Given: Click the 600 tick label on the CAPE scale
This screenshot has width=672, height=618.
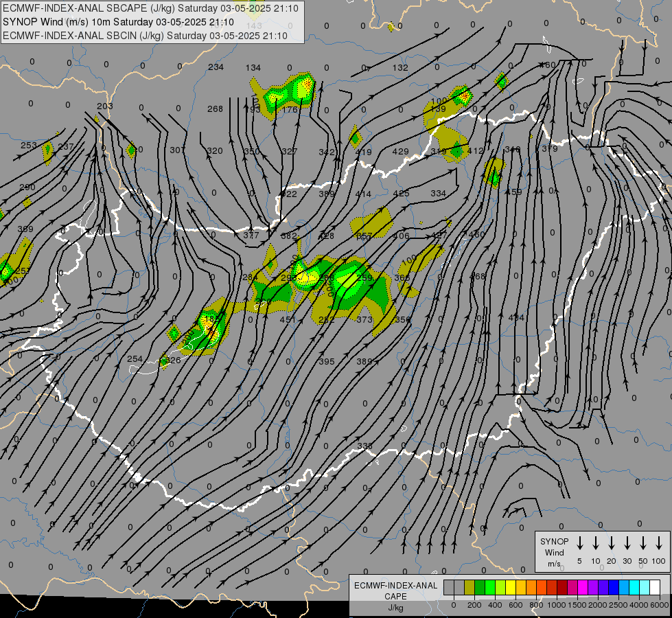Looking at the screenshot, I should (515, 605).
